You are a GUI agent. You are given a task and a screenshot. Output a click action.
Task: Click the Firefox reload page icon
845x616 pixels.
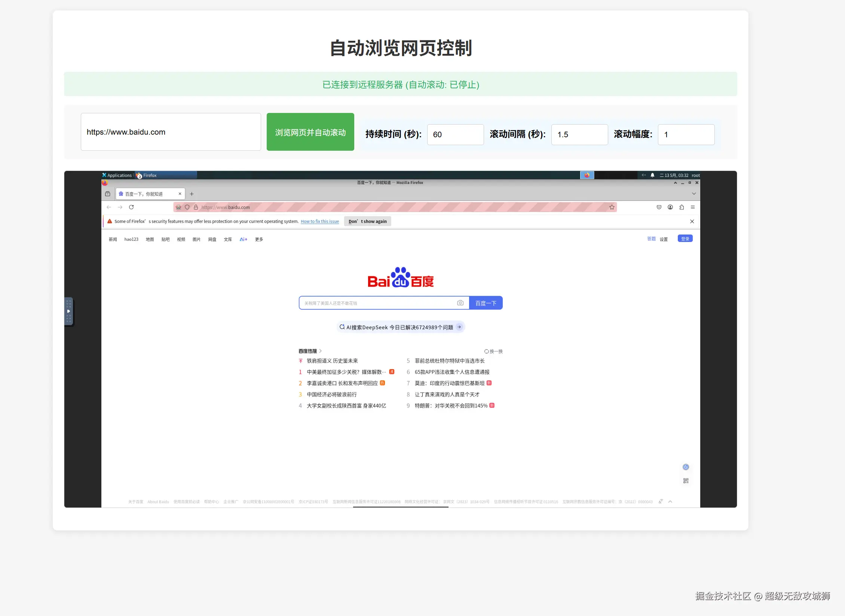[131, 207]
